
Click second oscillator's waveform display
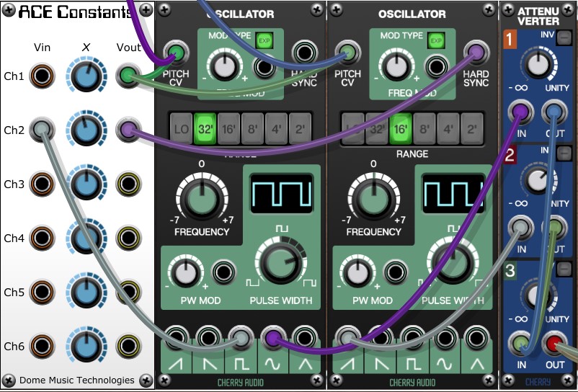(x=453, y=193)
